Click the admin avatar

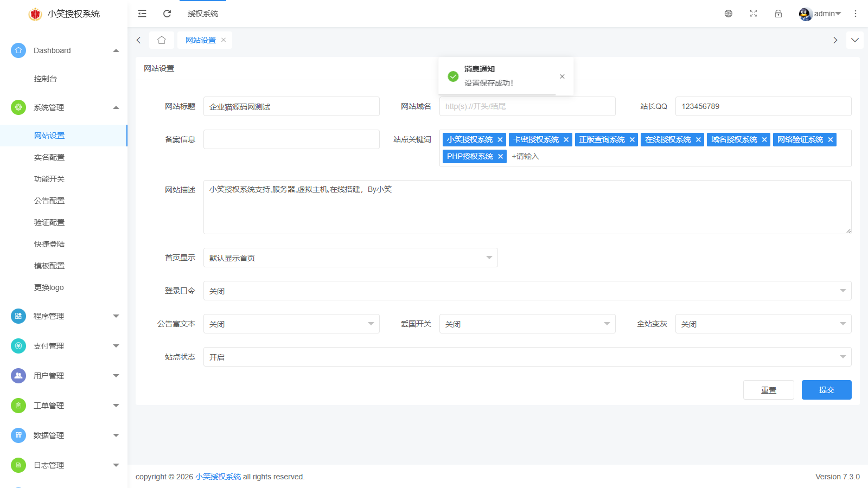tap(805, 14)
